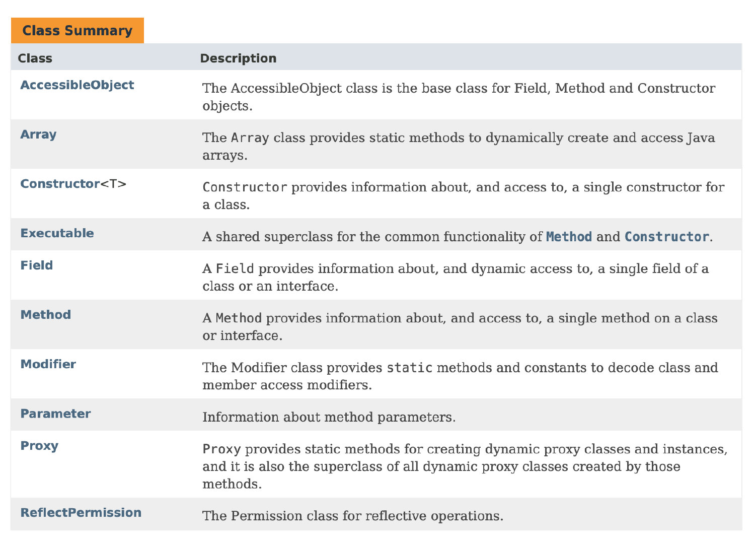
Task: Open the Executable class link
Action: (57, 233)
